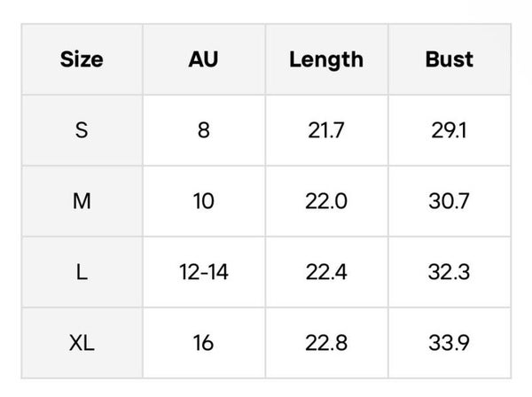Select the L size row label
This screenshot has height=397, width=532.
[x=82, y=272]
